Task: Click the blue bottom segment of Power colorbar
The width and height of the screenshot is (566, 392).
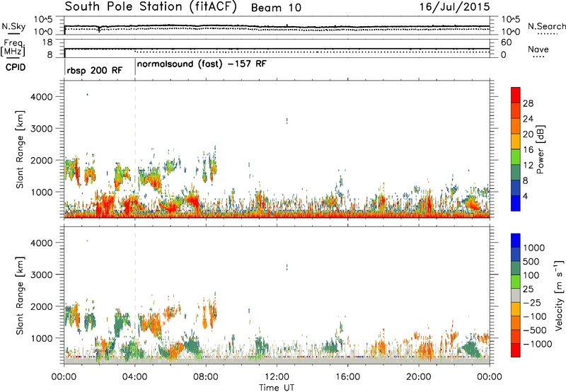Action: point(516,203)
